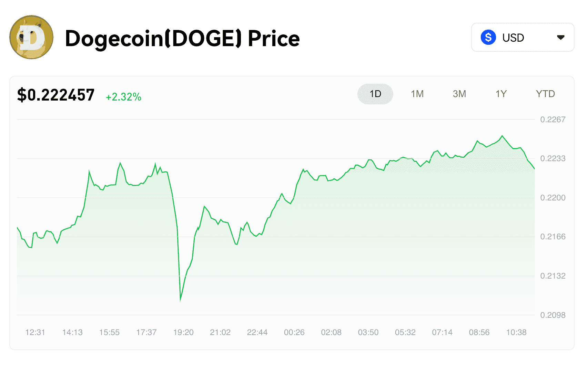This screenshot has height=365, width=588.
Task: Open the USD currency dropdown
Action: [523, 37]
